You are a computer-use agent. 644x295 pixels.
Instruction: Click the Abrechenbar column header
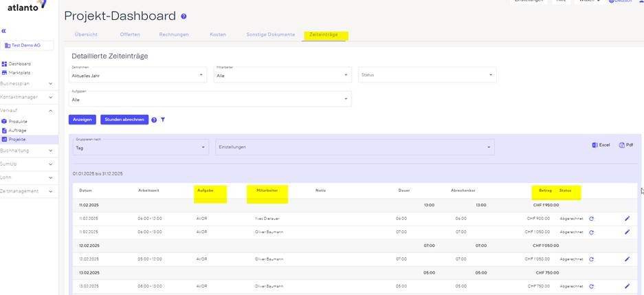click(x=463, y=190)
